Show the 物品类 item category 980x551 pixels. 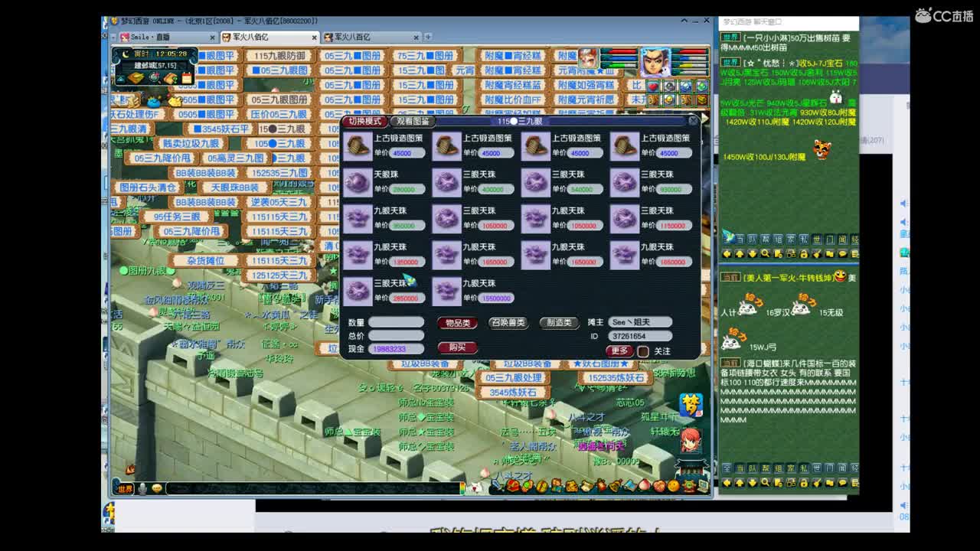(458, 323)
